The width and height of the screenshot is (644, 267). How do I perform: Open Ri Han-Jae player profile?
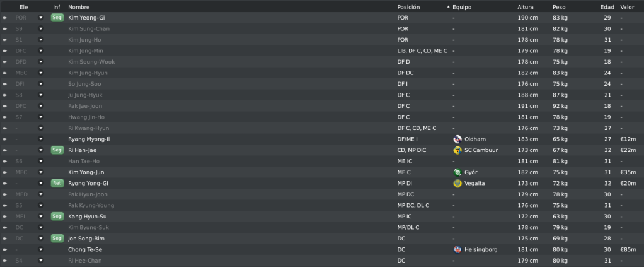point(82,150)
